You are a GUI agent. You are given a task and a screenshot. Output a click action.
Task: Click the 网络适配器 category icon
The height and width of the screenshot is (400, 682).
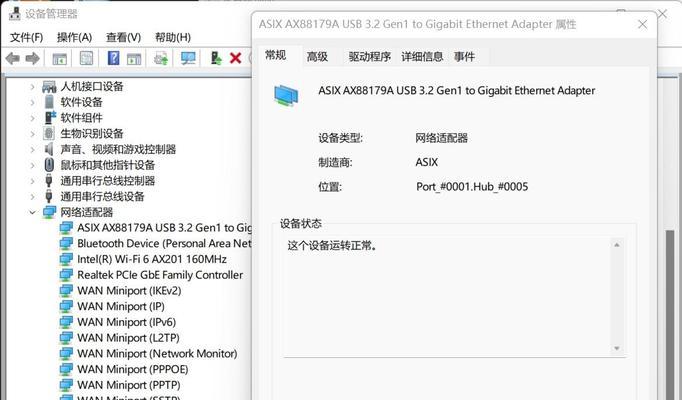click(49, 212)
